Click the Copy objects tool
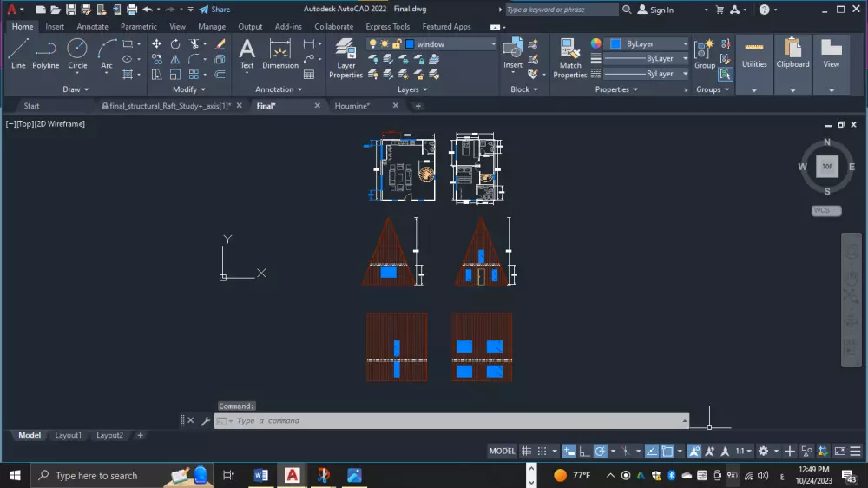 (156, 59)
